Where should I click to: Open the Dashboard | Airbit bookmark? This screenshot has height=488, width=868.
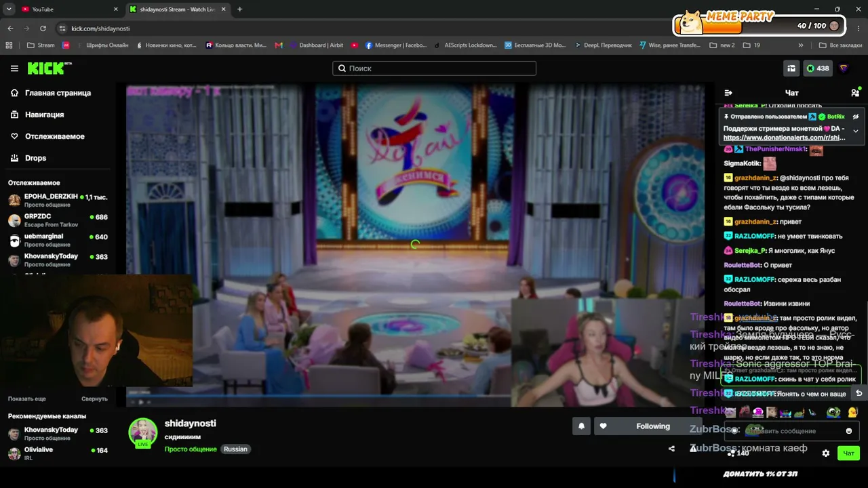tap(316, 45)
